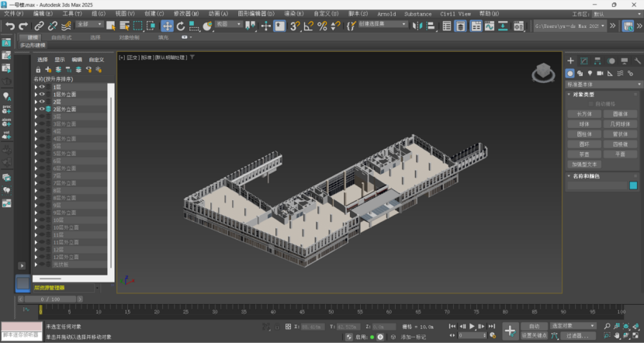Toggle visibility of 2层外立面 layer
The height and width of the screenshot is (343, 644).
[x=42, y=109]
